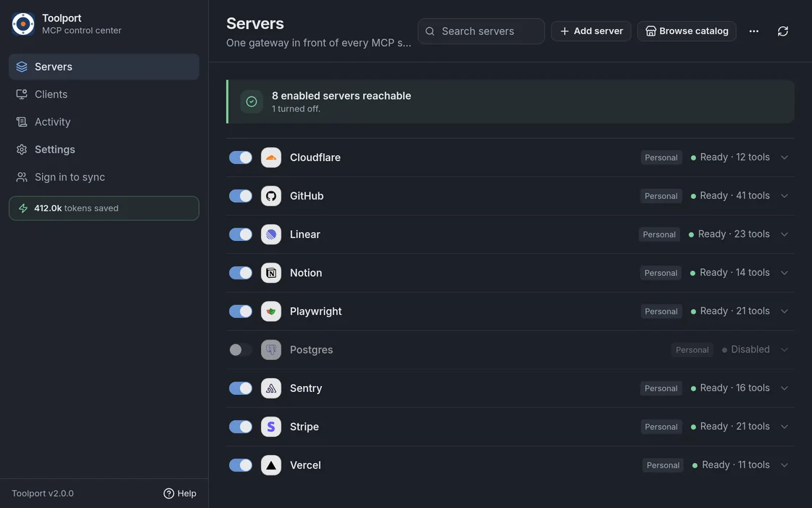Open Browse catalog

687,31
